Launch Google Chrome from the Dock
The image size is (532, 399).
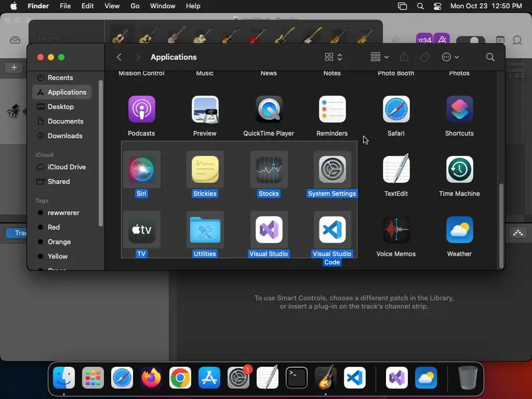[x=180, y=378]
